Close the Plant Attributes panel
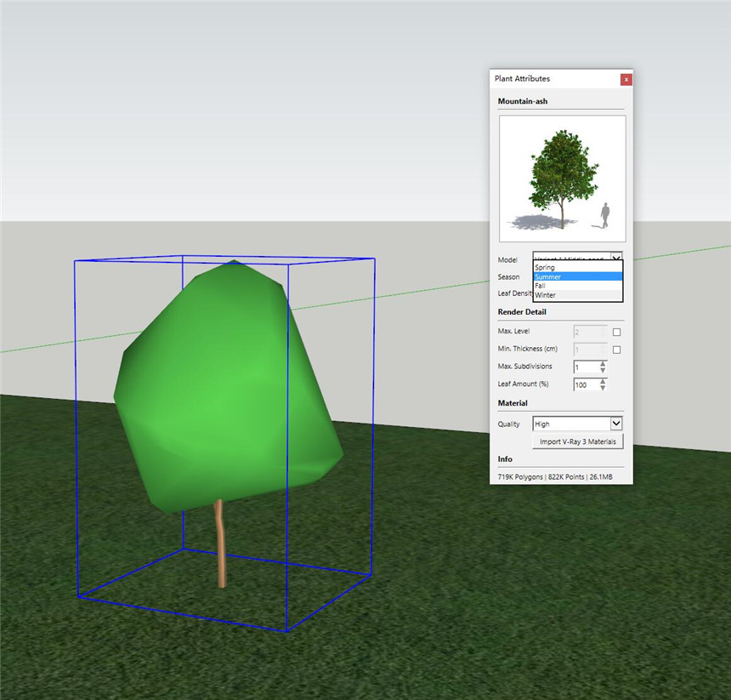 (x=626, y=79)
